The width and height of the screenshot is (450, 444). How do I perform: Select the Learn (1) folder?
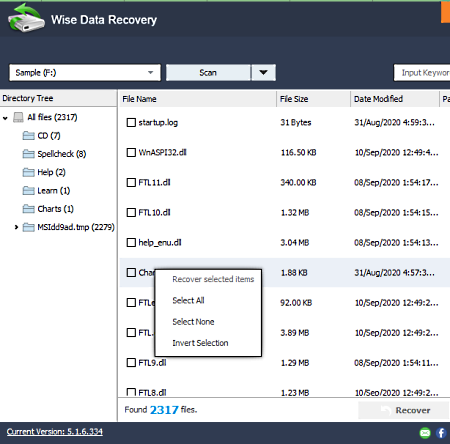coord(54,191)
